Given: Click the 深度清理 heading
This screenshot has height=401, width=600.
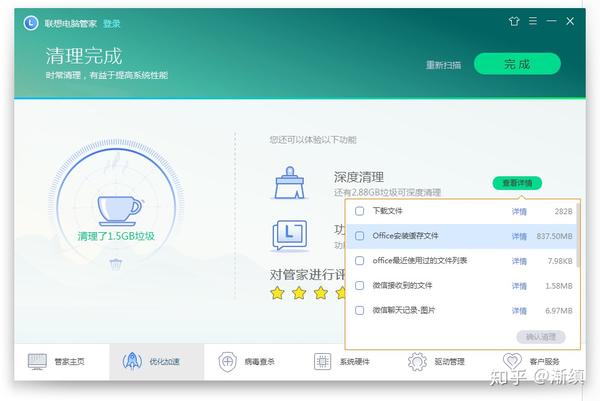Looking at the screenshot, I should (359, 177).
